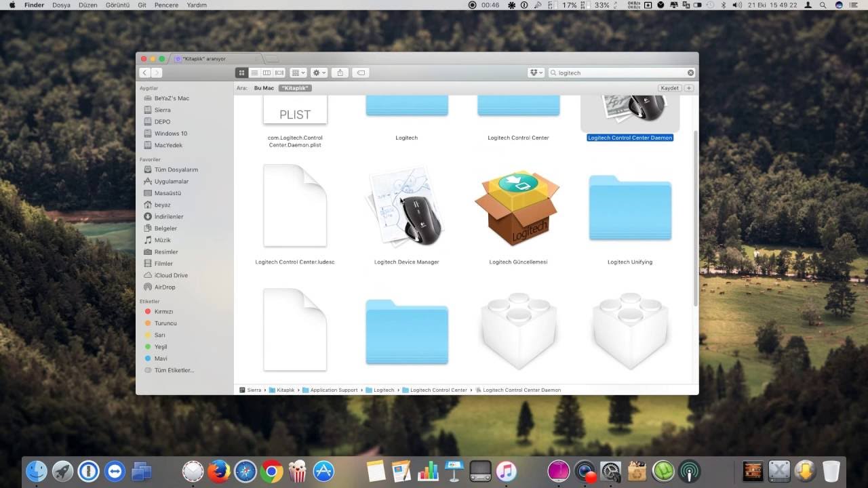The height and width of the screenshot is (488, 868).
Task: Go back in Finder history
Action: (x=145, y=73)
